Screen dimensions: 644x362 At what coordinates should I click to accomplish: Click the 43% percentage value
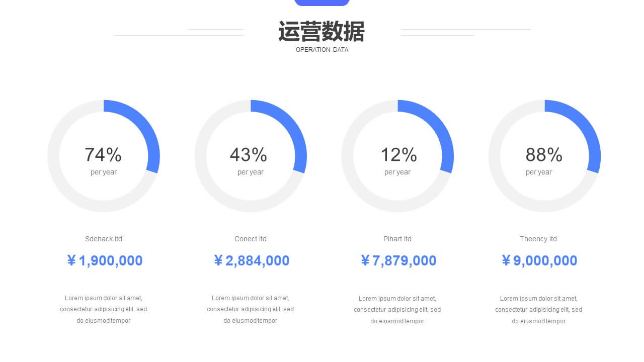249,155
